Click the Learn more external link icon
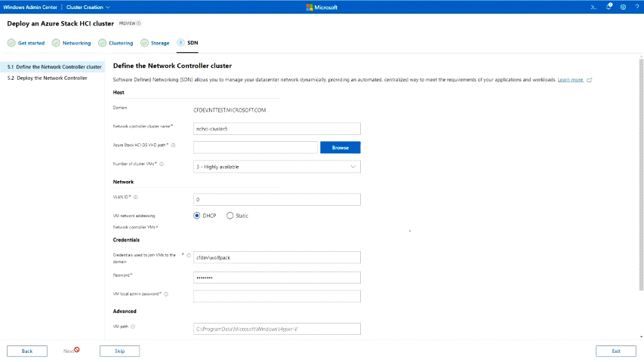Image resolution: width=644 pixels, height=362 pixels. (x=590, y=80)
